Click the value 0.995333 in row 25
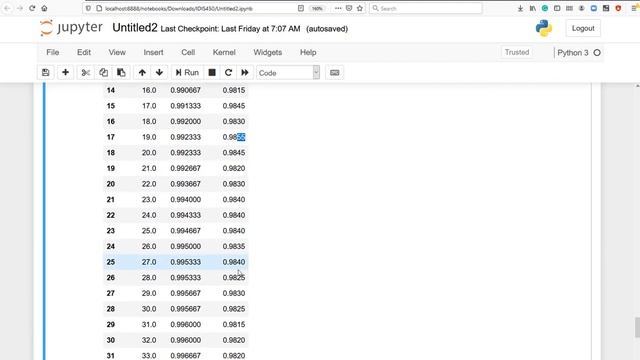Screen dimensions: 640x360 tap(186, 262)
